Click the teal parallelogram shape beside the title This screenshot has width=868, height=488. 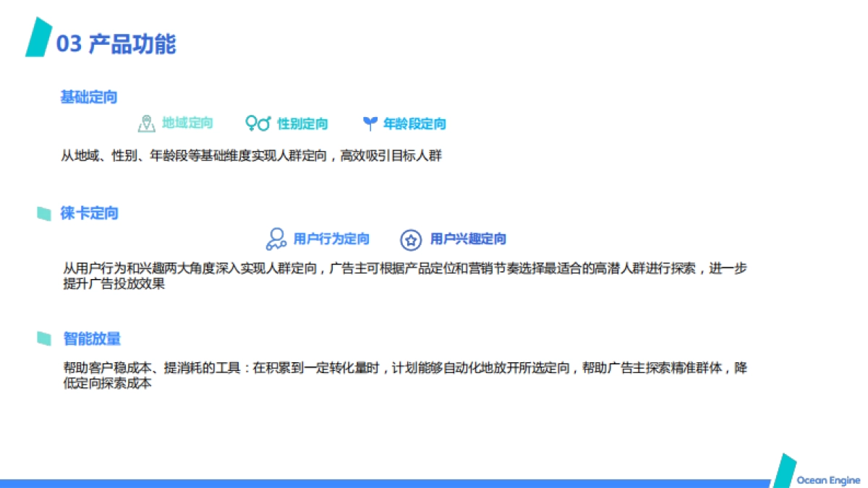pyautogui.click(x=40, y=40)
